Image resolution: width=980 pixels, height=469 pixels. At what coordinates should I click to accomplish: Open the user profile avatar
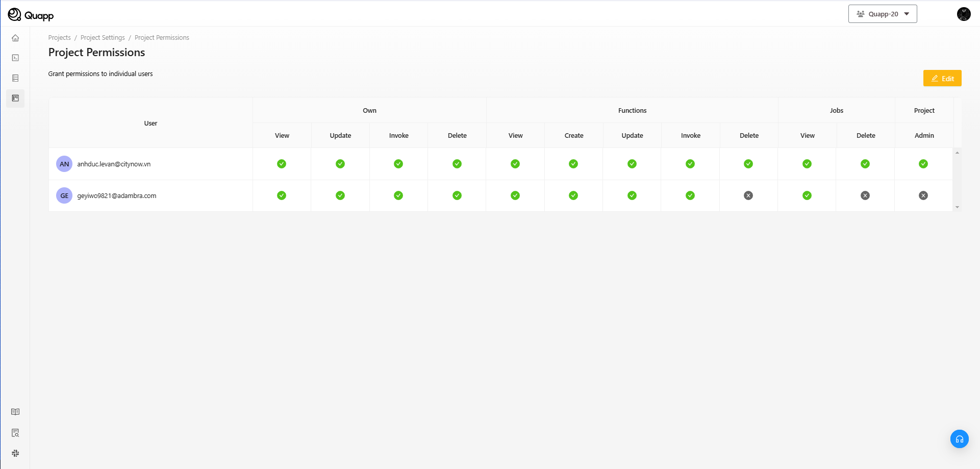963,14
